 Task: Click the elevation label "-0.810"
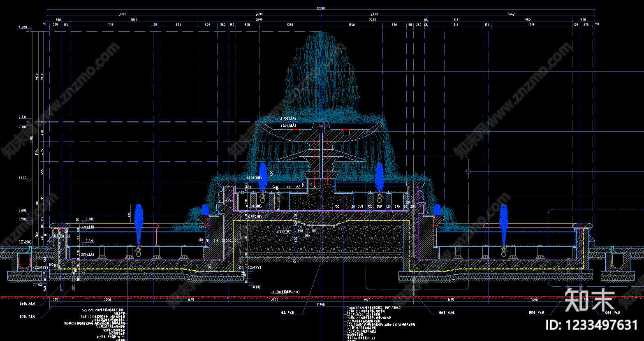(256, 287)
